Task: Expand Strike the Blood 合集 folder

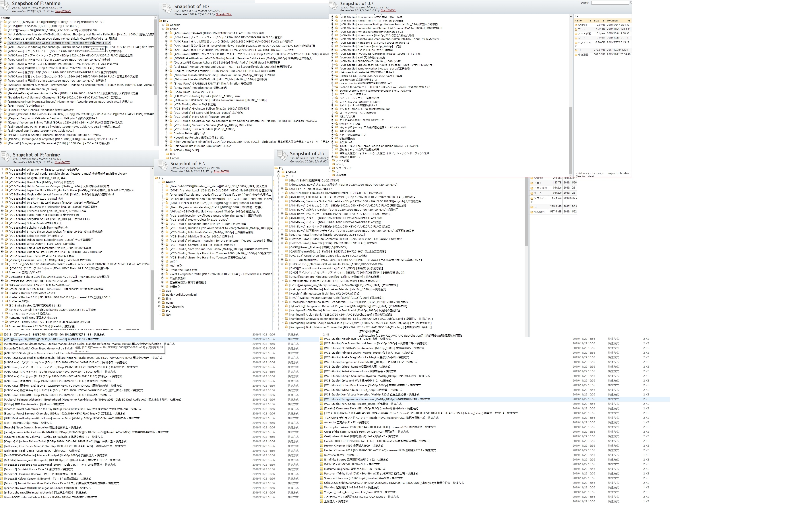Action: pos(163,270)
